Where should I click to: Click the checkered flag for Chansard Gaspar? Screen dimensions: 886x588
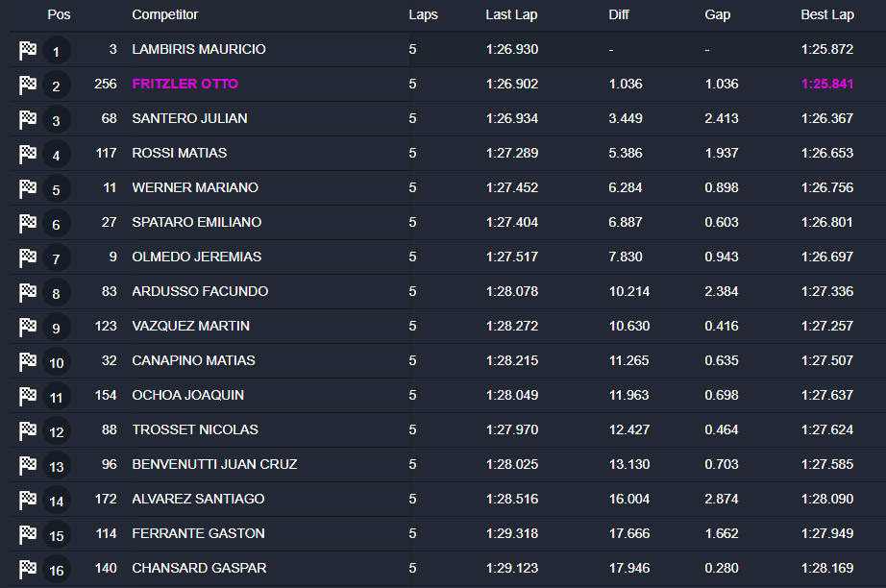point(28,569)
